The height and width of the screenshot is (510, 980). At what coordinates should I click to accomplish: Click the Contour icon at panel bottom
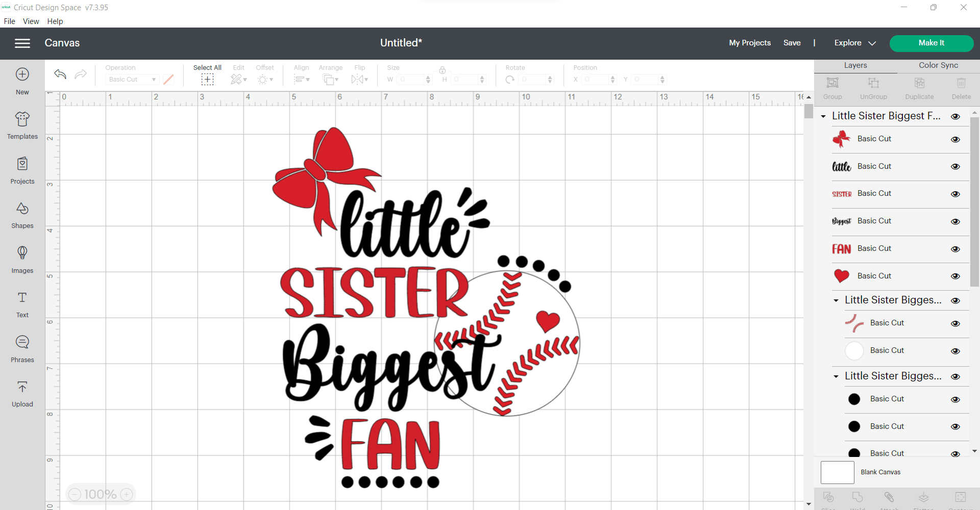point(960,497)
